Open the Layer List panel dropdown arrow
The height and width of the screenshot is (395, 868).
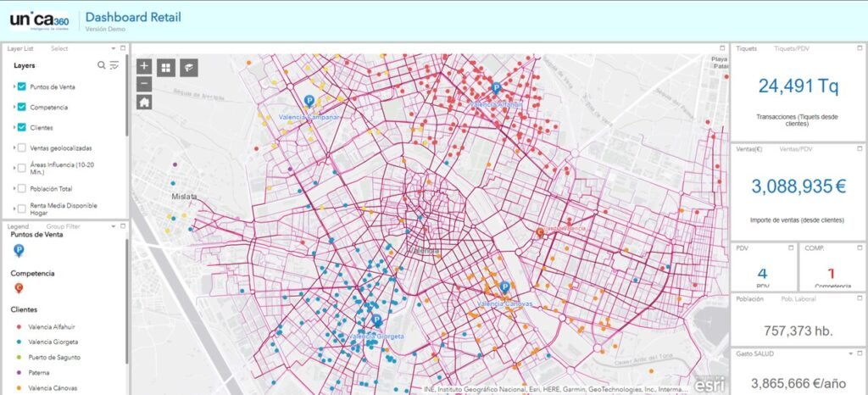[114, 48]
